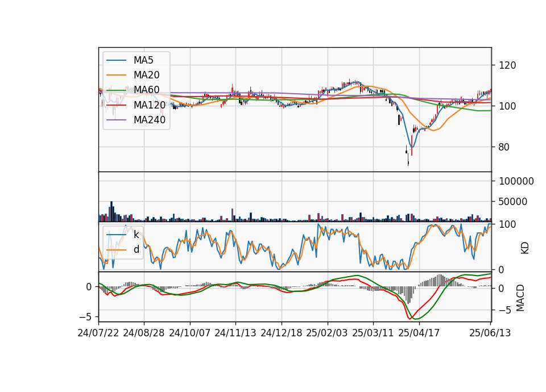Click the tallest volume bar near 24/07/22

(x=111, y=211)
